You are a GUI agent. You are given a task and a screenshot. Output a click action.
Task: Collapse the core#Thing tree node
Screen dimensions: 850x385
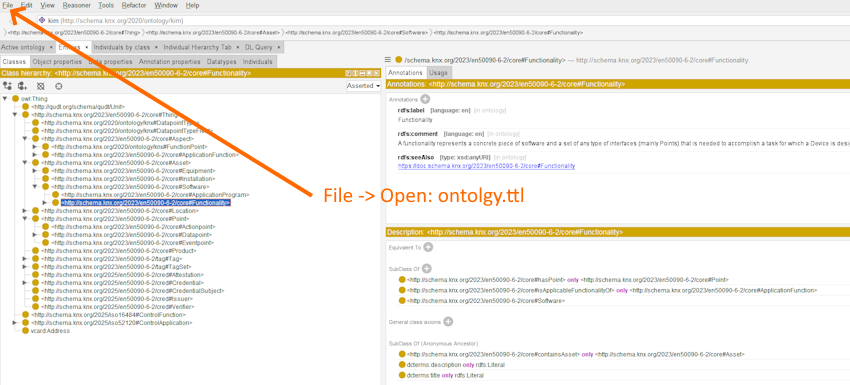pyautogui.click(x=15, y=115)
